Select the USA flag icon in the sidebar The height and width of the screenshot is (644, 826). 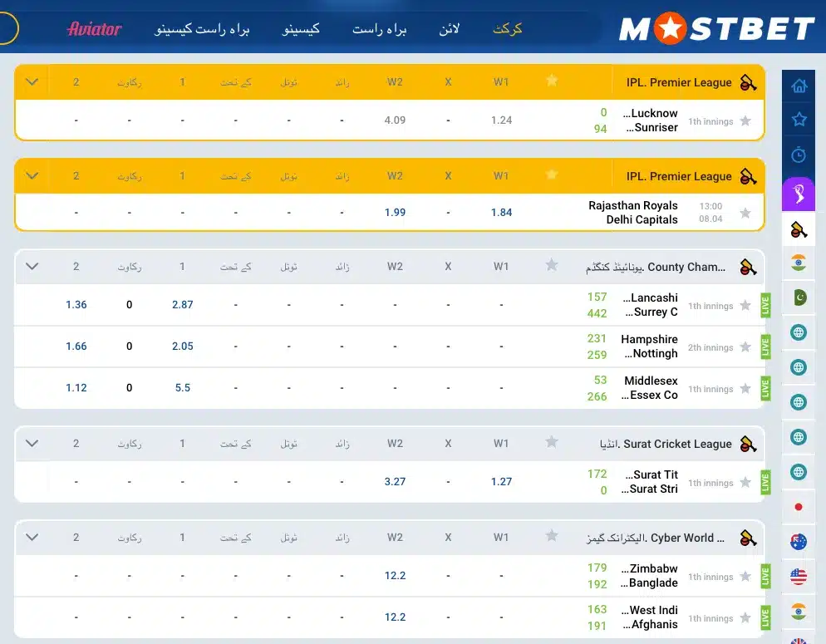(799, 576)
